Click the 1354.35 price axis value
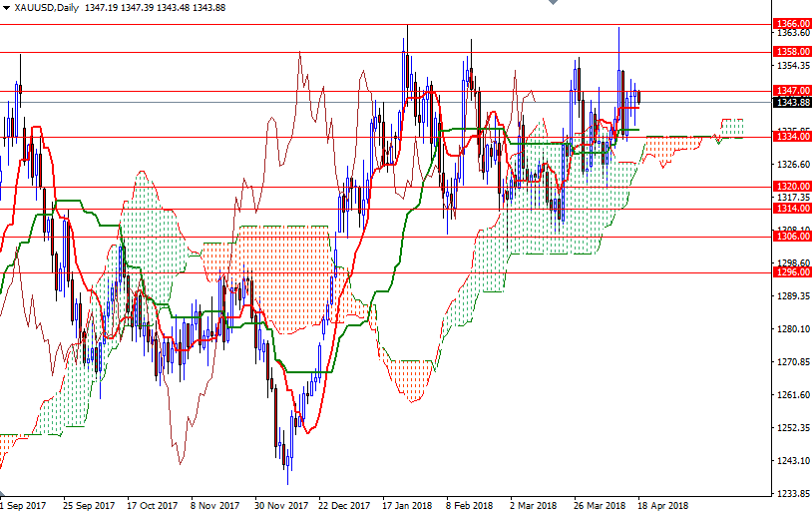 tap(793, 66)
